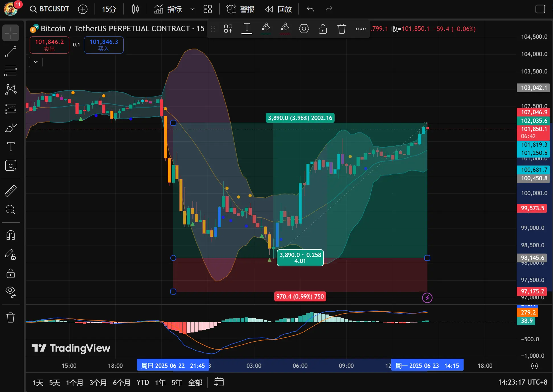Image resolution: width=553 pixels, height=392 pixels.
Task: Select the 5年 date range
Action: [x=177, y=382]
